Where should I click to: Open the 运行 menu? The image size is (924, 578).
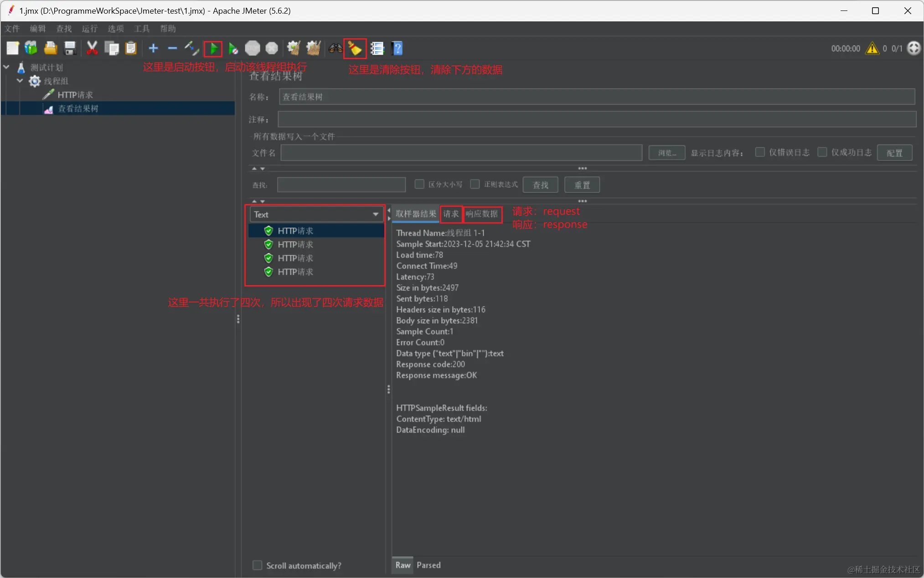tap(89, 29)
